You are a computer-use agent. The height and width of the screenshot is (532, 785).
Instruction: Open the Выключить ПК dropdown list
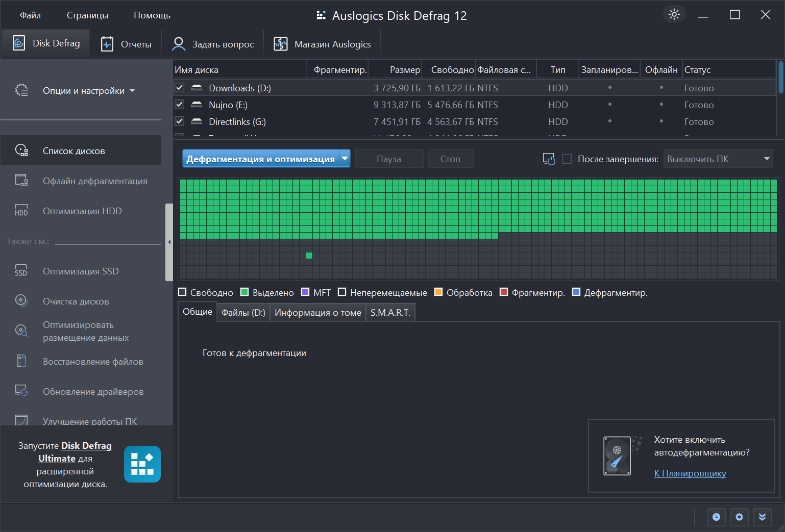pyautogui.click(x=718, y=159)
